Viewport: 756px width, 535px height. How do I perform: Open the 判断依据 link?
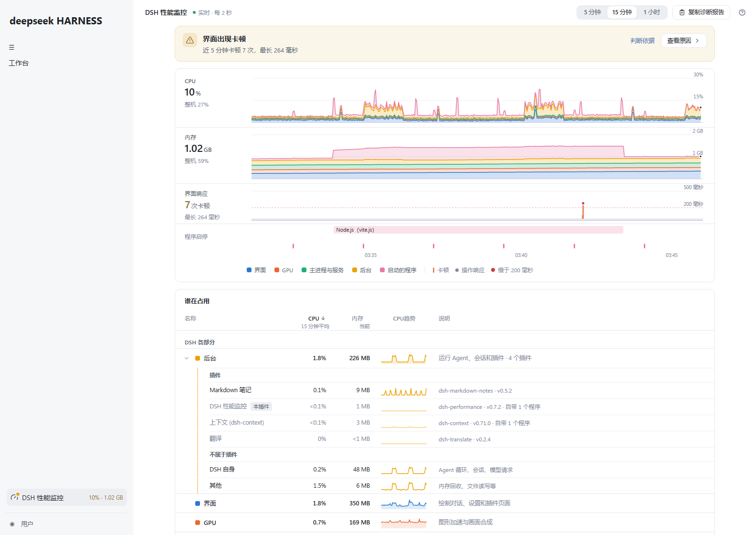point(642,41)
